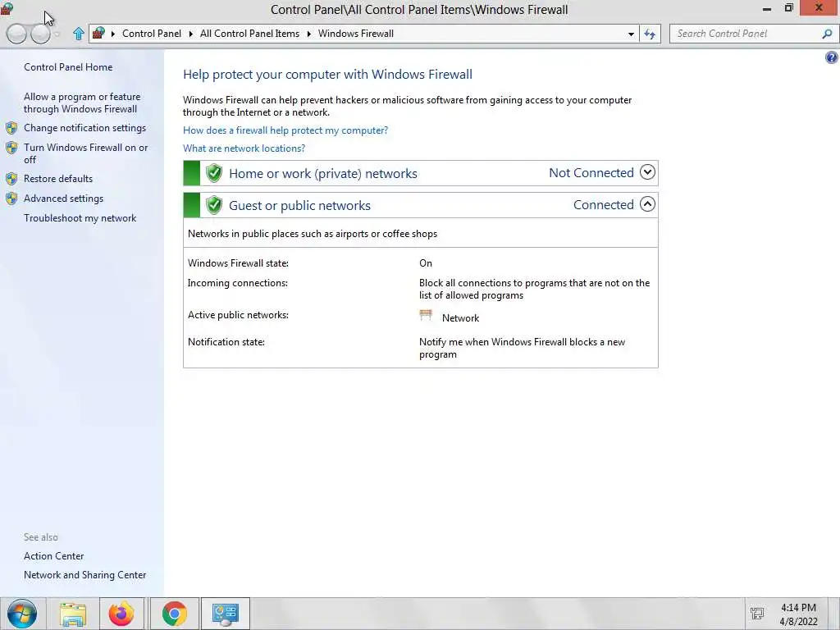The width and height of the screenshot is (840, 630).
Task: Open Turn Windows Firewall on or off
Action: coord(85,153)
